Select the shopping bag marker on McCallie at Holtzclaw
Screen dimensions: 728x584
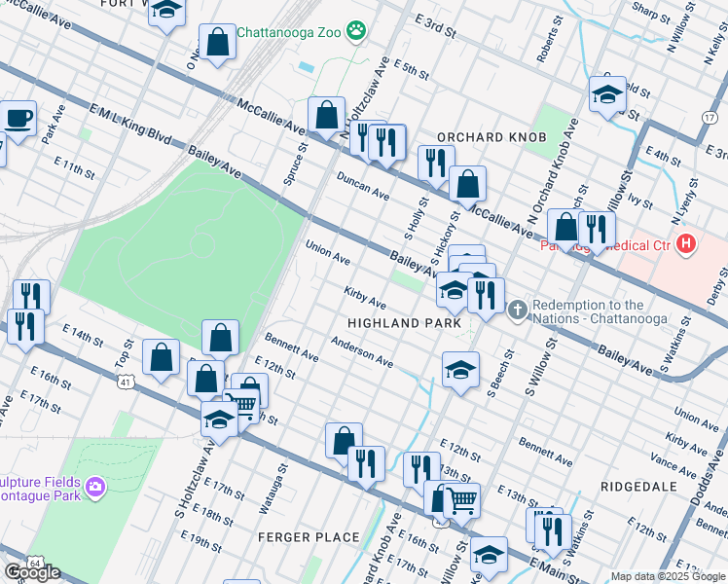point(327,115)
